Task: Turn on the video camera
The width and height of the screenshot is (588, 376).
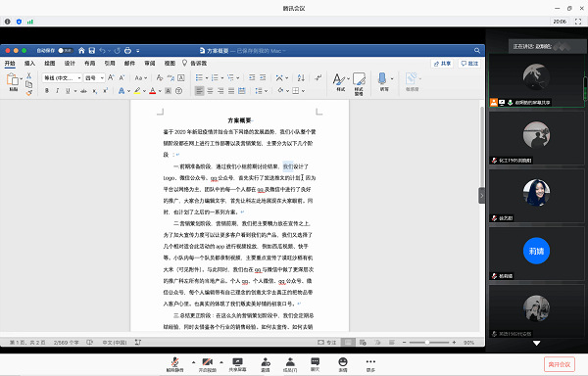Action: pyautogui.click(x=208, y=364)
